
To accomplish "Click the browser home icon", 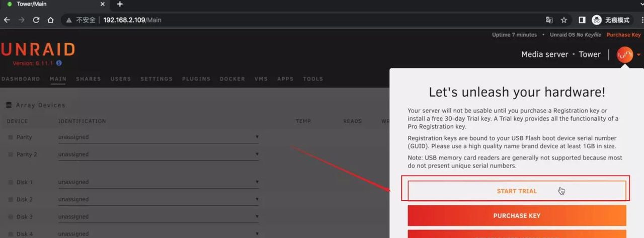I will 50,20.
